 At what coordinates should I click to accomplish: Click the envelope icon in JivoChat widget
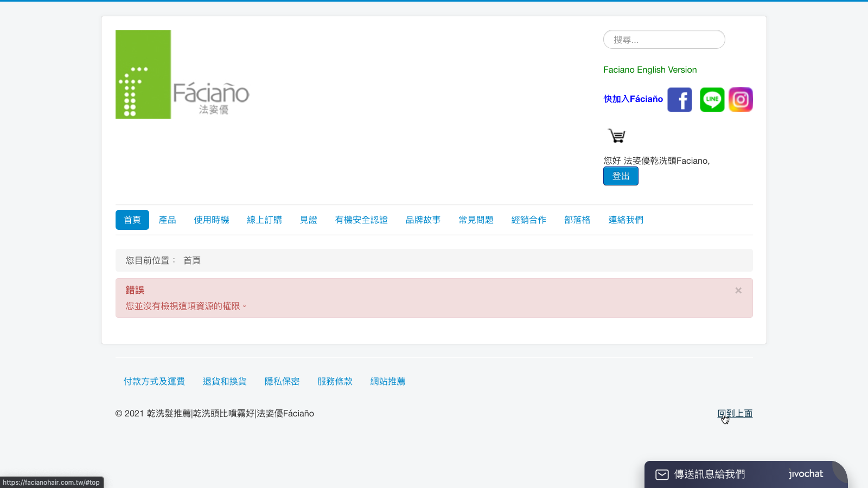[662, 474]
